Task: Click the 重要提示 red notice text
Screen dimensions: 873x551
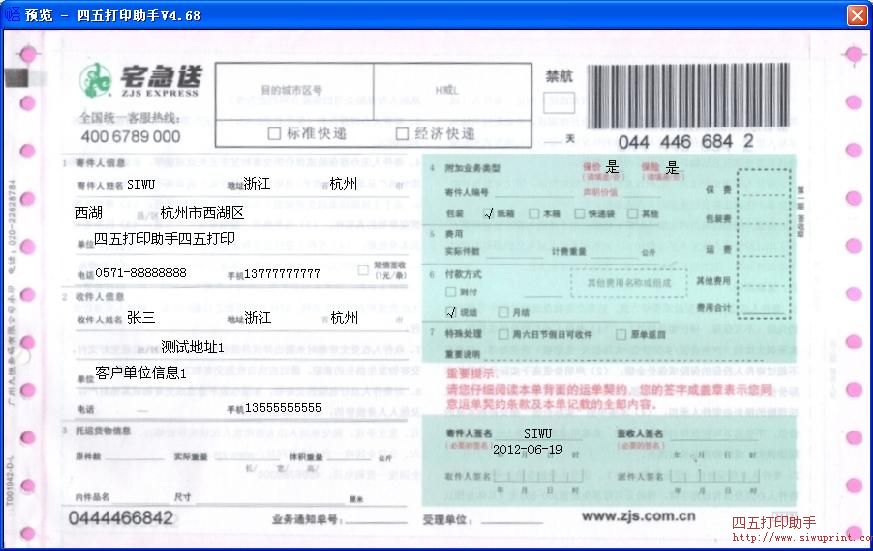Action: click(610, 388)
